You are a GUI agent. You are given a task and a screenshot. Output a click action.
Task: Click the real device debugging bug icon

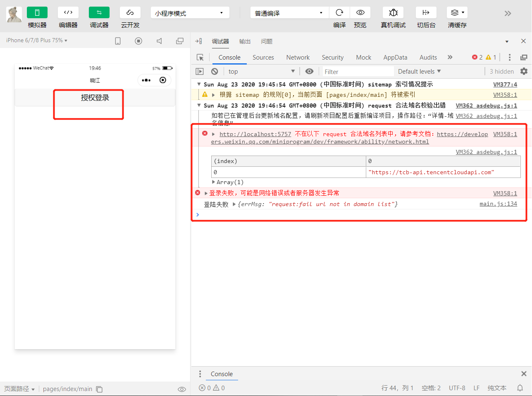coord(393,13)
